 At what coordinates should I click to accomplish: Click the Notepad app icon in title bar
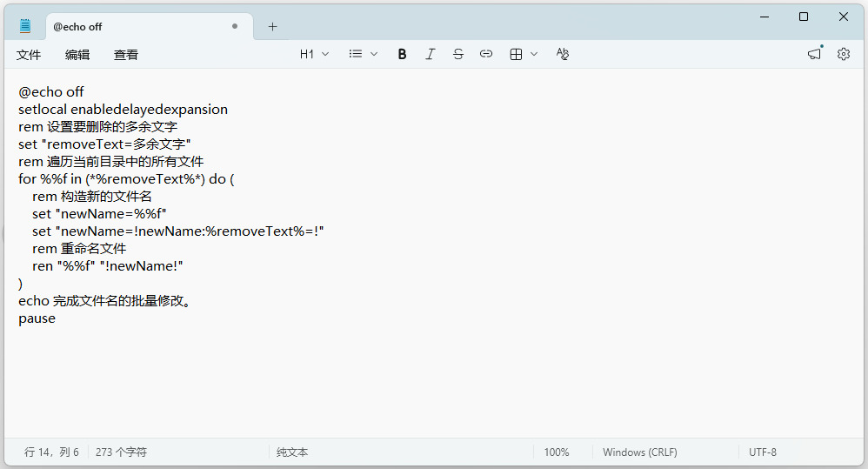point(25,26)
